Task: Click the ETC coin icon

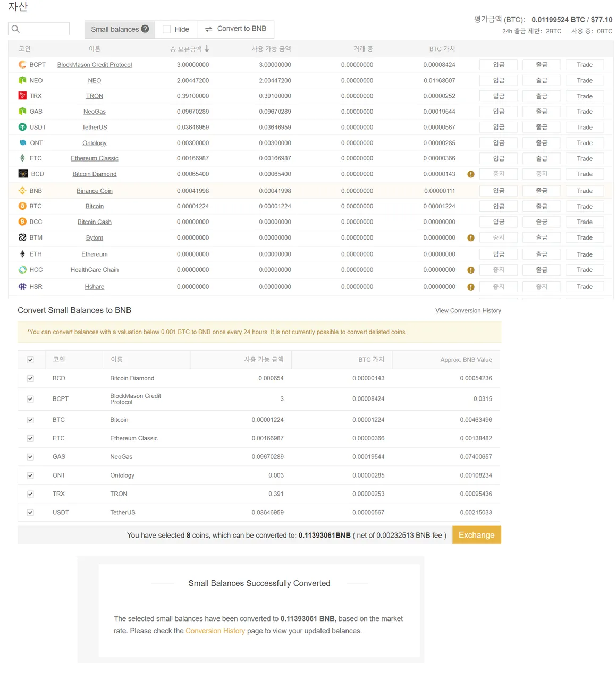Action: tap(22, 158)
